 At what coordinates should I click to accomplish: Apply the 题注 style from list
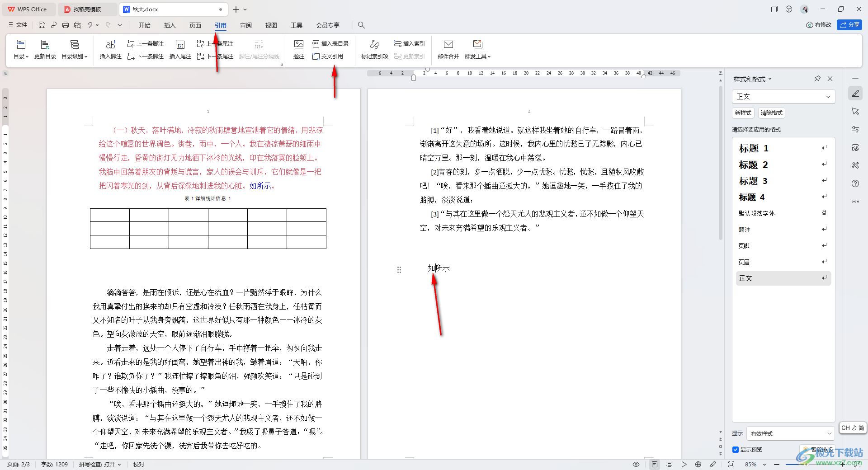pos(783,230)
